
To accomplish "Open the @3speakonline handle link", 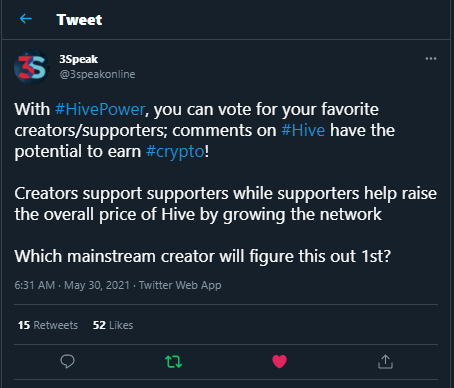I will [97, 74].
